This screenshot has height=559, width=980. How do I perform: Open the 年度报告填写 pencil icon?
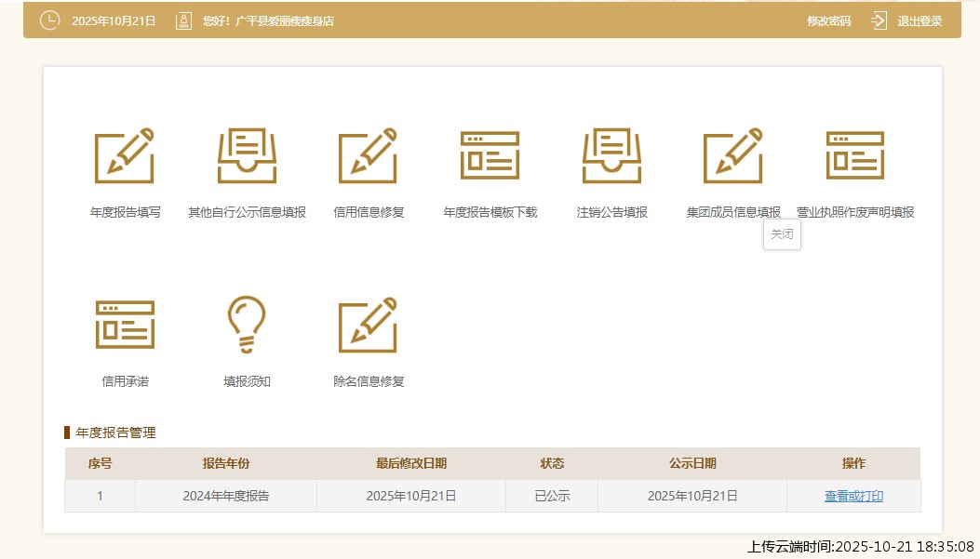(125, 156)
